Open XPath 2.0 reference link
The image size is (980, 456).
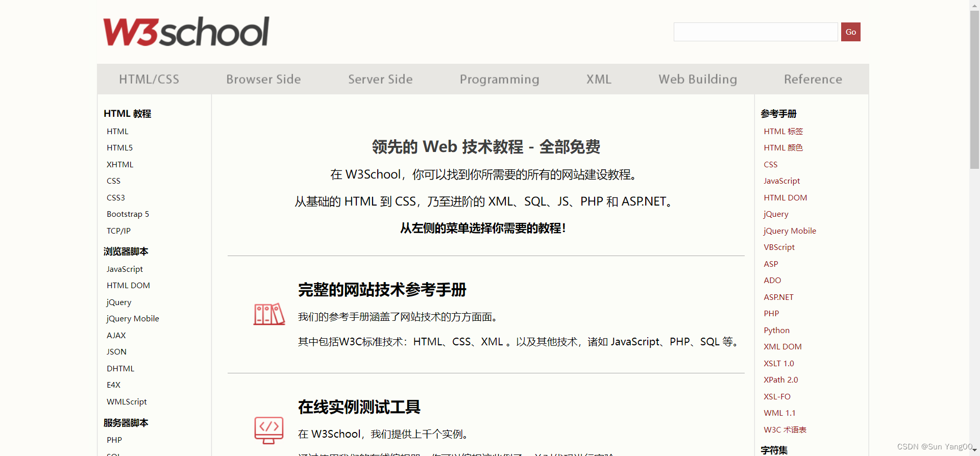(x=781, y=380)
